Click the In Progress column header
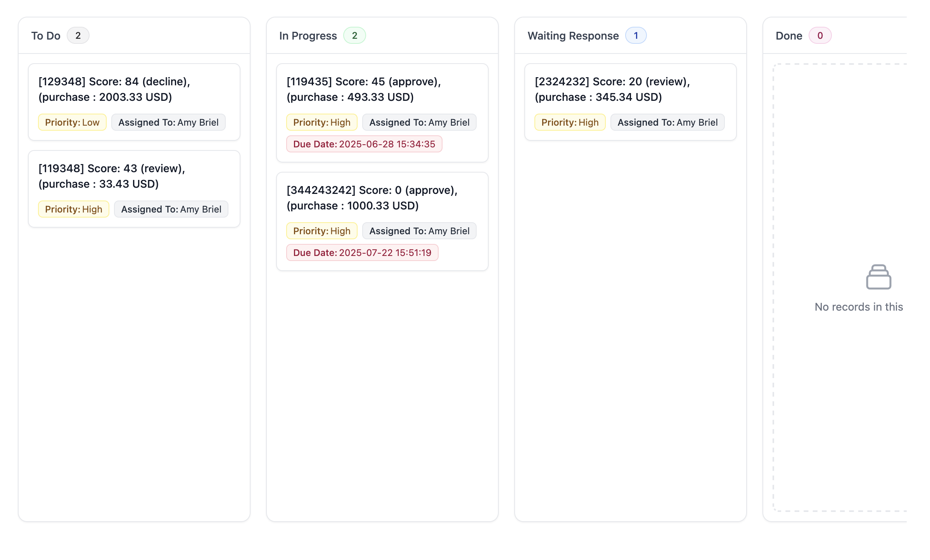The height and width of the screenshot is (560, 930). pyautogui.click(x=308, y=36)
